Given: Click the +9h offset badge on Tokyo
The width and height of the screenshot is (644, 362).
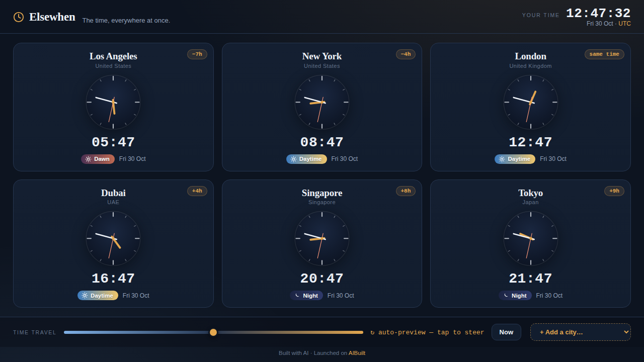Looking at the screenshot, I should (614, 191).
